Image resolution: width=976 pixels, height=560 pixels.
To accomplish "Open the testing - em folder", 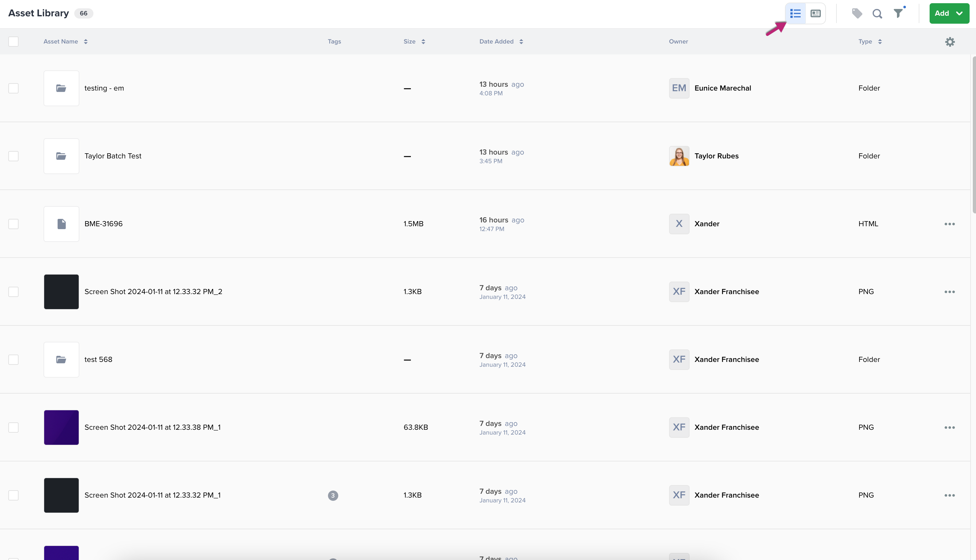I will pos(104,88).
